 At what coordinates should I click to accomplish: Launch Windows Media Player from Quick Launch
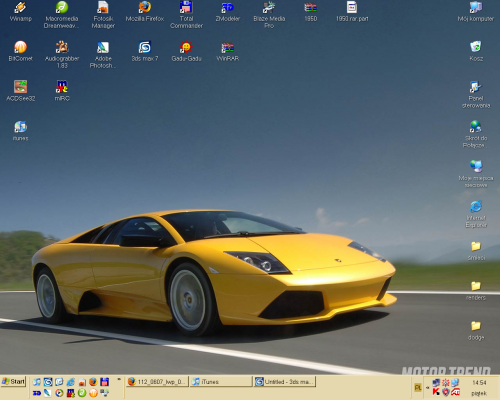59,393
